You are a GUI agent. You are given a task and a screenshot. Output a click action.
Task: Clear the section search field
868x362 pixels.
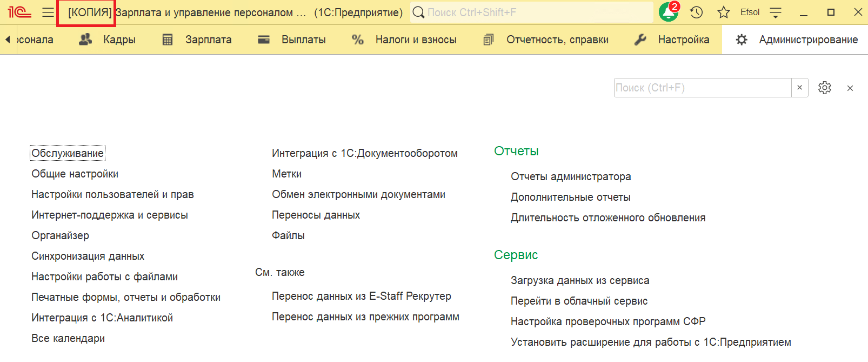click(800, 88)
